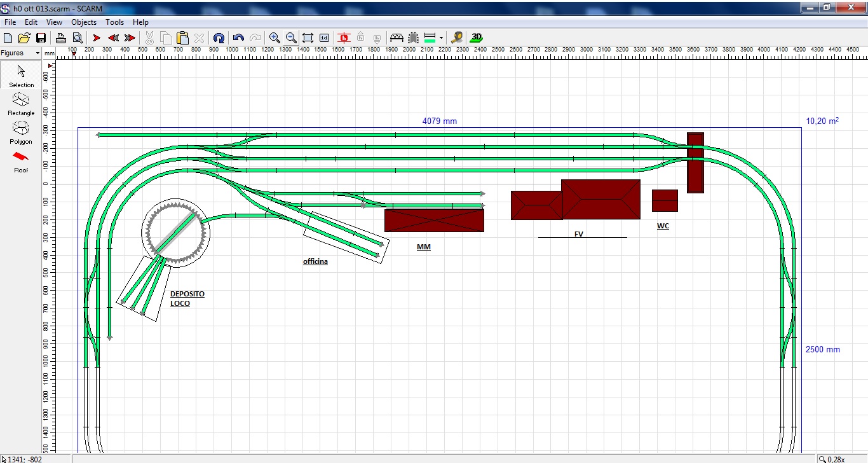868x463 pixels.
Task: Zoom out with the magnifier minus
Action: 291,38
